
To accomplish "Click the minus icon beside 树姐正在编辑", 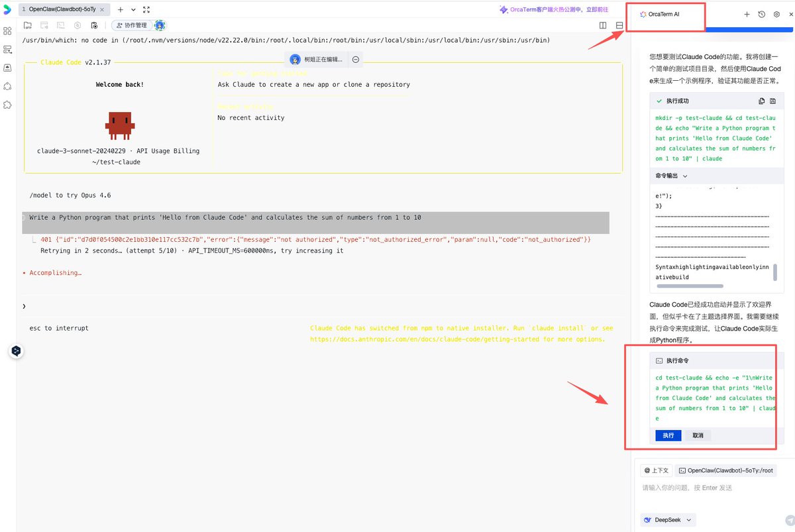I will (356, 60).
